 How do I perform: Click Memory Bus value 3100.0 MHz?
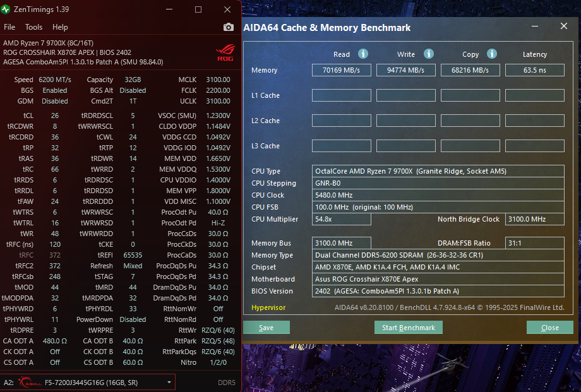tap(341, 243)
